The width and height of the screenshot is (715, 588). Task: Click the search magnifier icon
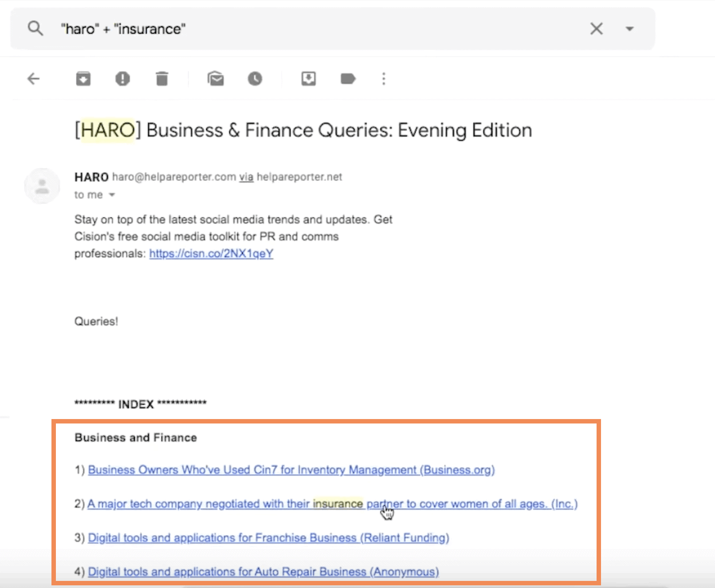[35, 29]
